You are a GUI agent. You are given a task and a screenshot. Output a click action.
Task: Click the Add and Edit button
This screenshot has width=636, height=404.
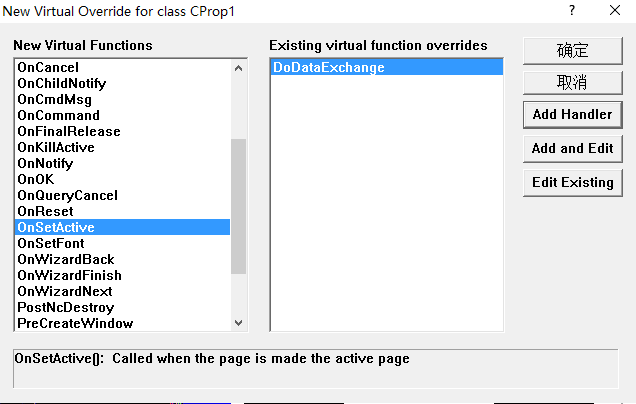pyautogui.click(x=572, y=148)
